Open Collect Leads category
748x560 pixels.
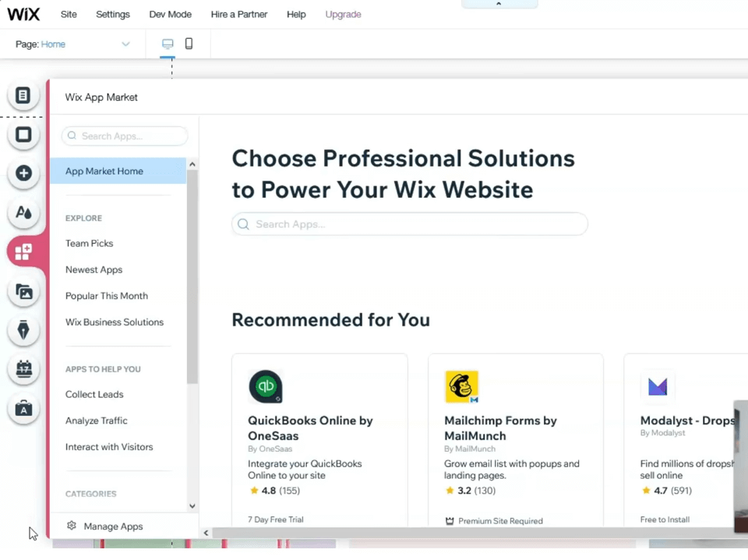pyautogui.click(x=94, y=394)
